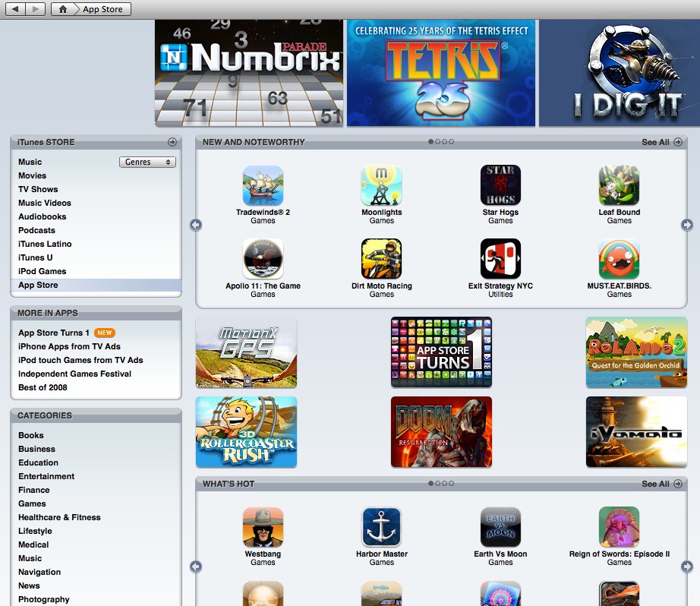The image size is (700, 606).
Task: Open the App Store Turns 1 promo tile
Action: [x=442, y=352]
